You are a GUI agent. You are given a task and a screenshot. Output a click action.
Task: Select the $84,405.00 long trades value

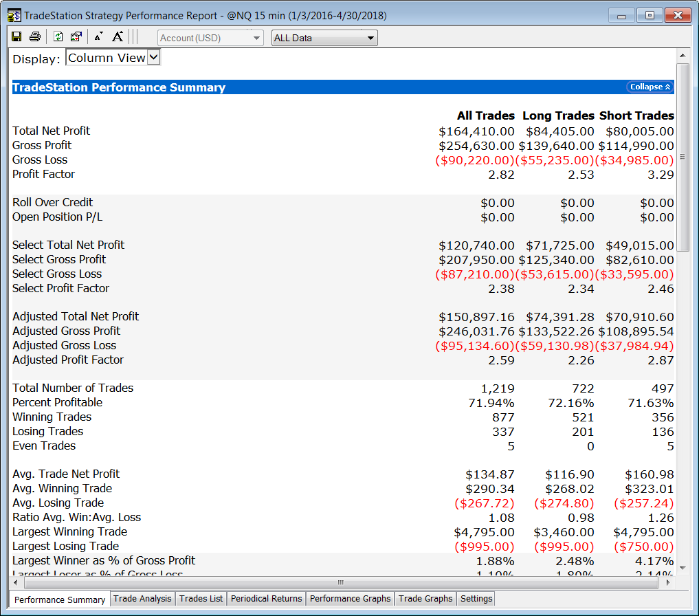tap(560, 131)
